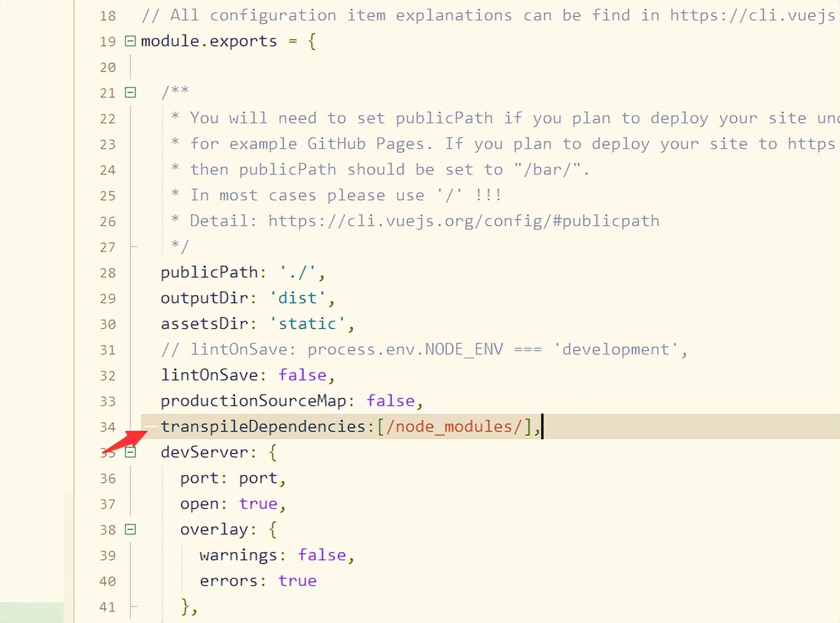The height and width of the screenshot is (623, 840).
Task: Click the commented lintOnSave line 31
Action: pos(424,349)
